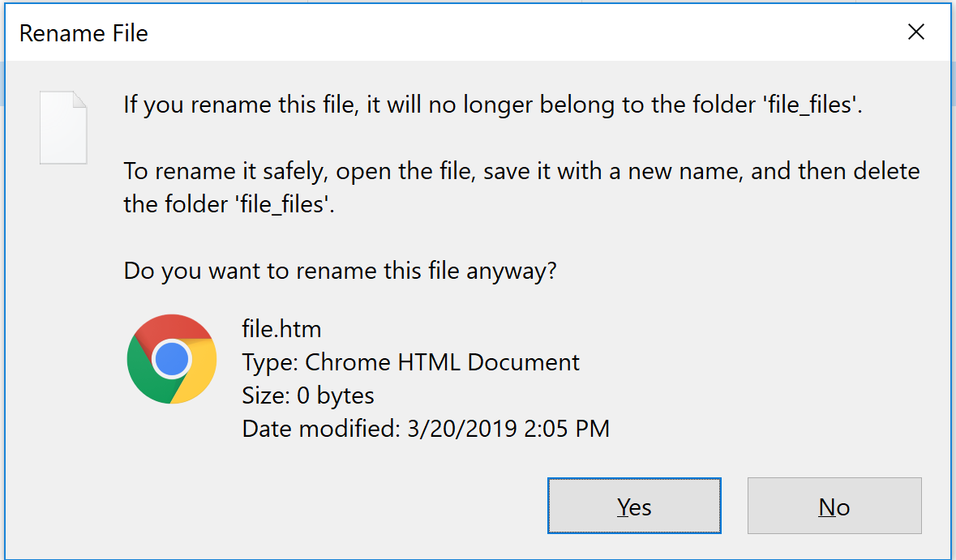Click the Chrome logo icon
This screenshot has width=956, height=560.
click(172, 359)
